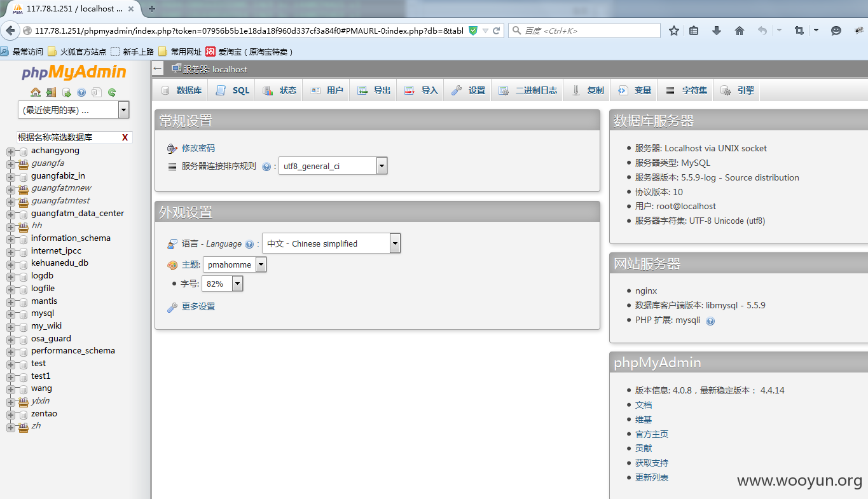Open the 常用网址 bookmarks folder

[180, 52]
